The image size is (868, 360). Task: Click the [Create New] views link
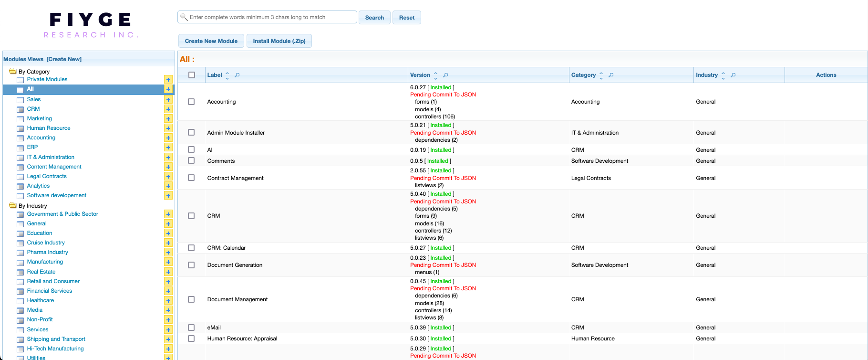[x=64, y=59]
